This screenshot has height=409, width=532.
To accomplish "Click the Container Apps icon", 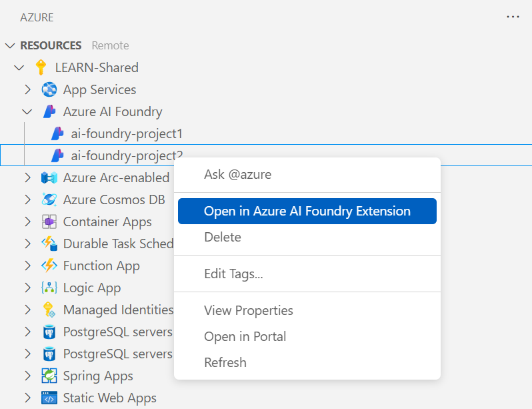I will point(49,222).
